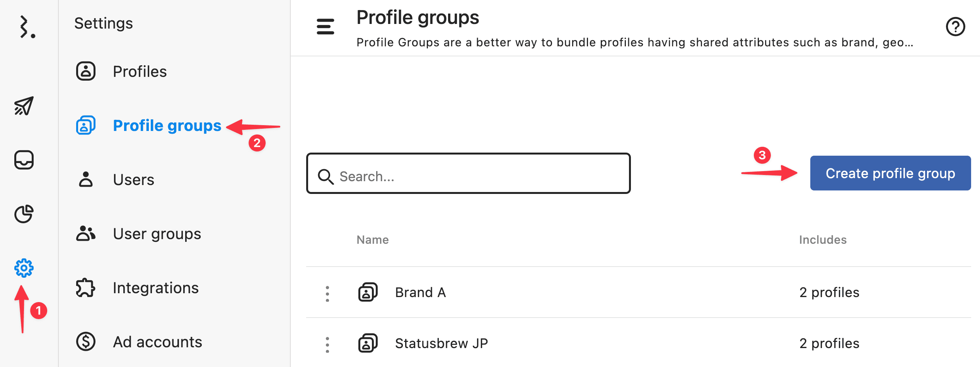This screenshot has height=367, width=980.
Task: Navigate to Ad accounts settings
Action: 157,342
